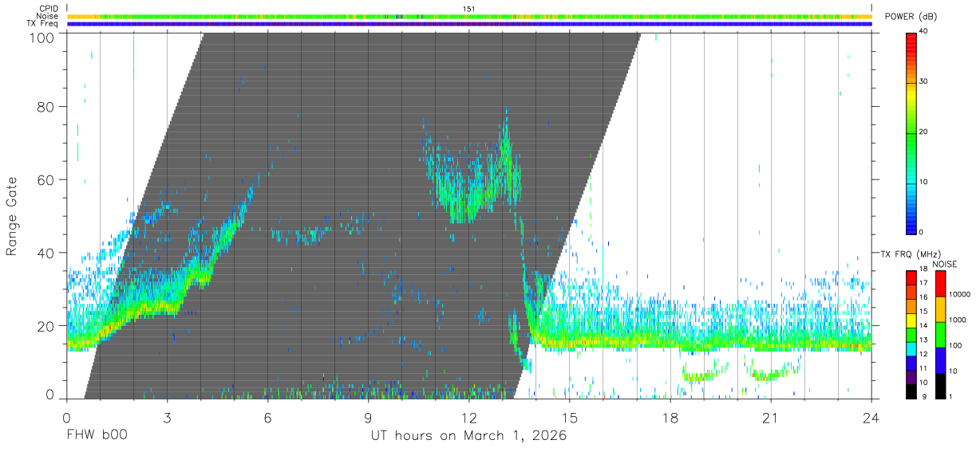Click the 1 label on NOISE scale

click(951, 397)
